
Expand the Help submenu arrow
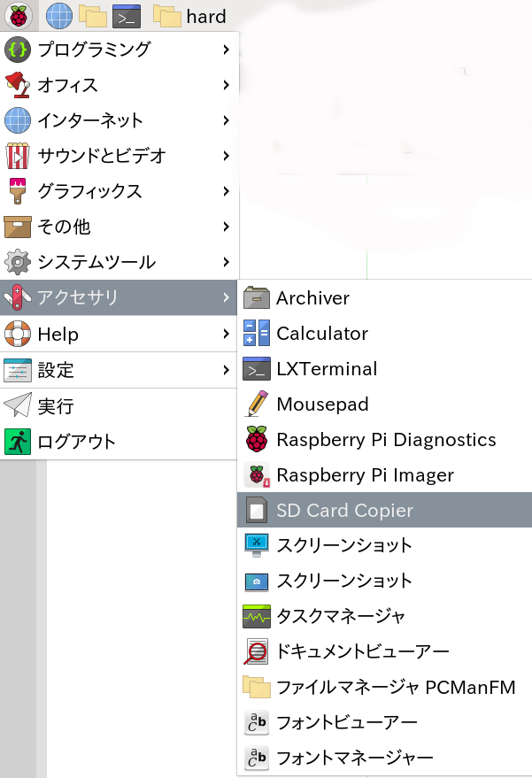pos(227,334)
